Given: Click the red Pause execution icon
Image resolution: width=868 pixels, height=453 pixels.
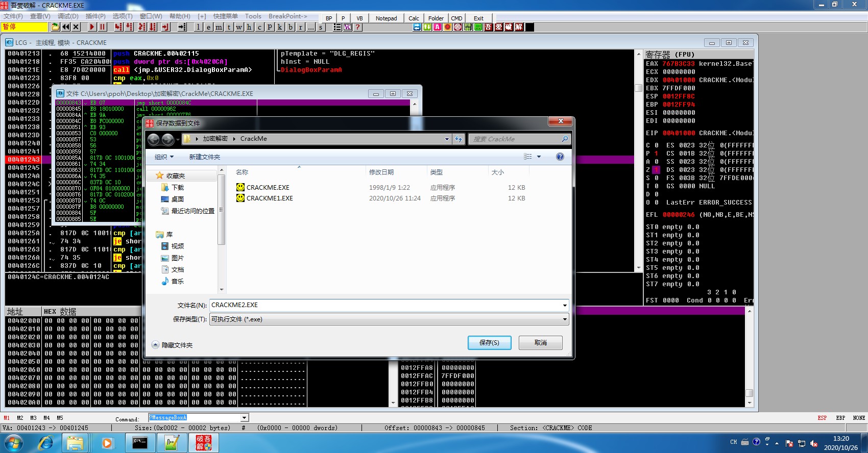Looking at the screenshot, I should coord(103,27).
